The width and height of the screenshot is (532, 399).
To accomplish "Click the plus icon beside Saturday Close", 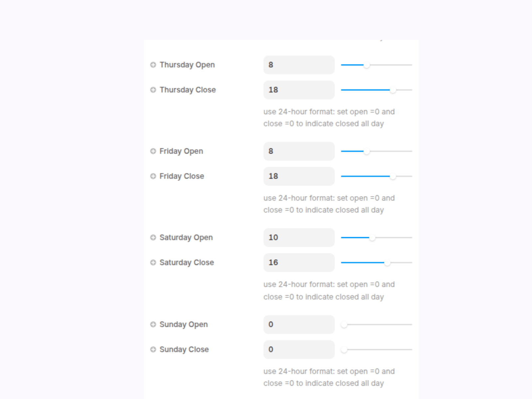I will point(153,263).
